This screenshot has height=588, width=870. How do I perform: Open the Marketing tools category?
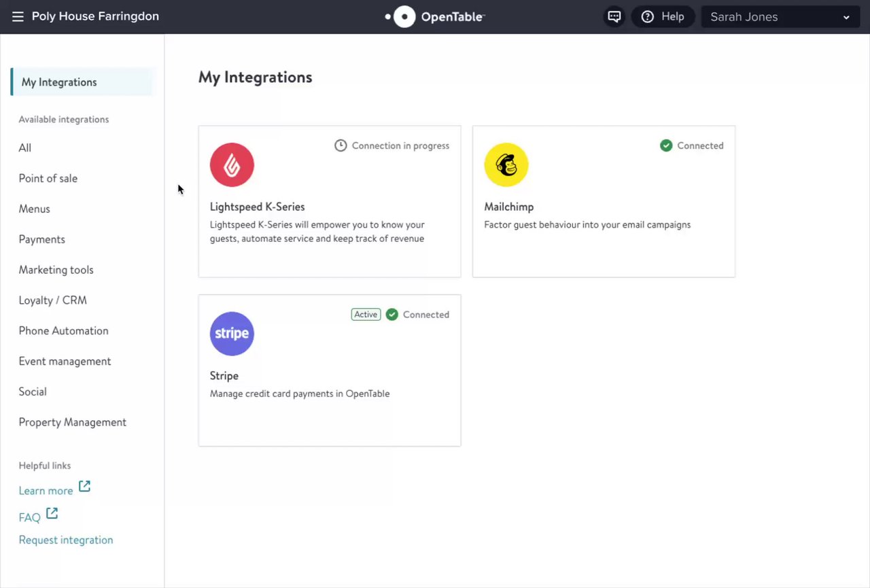tap(56, 270)
